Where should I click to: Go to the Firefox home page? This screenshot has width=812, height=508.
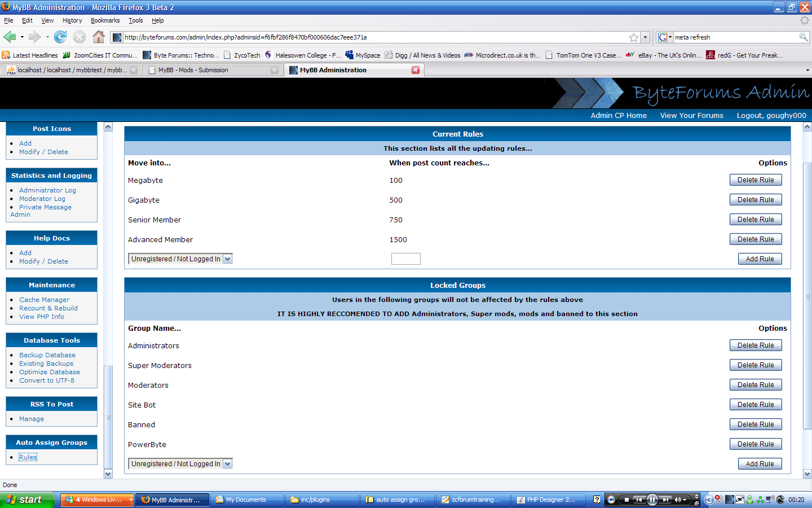click(x=99, y=37)
